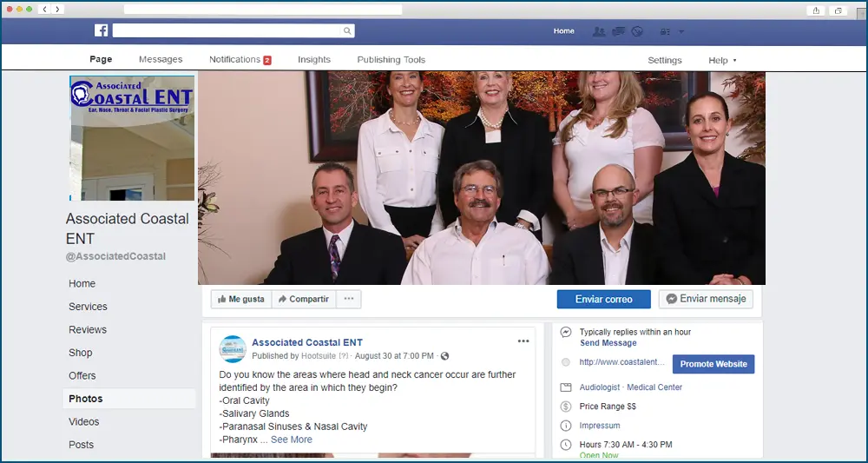Open the globe notifications icon
This screenshot has height=463, width=868.
click(636, 31)
